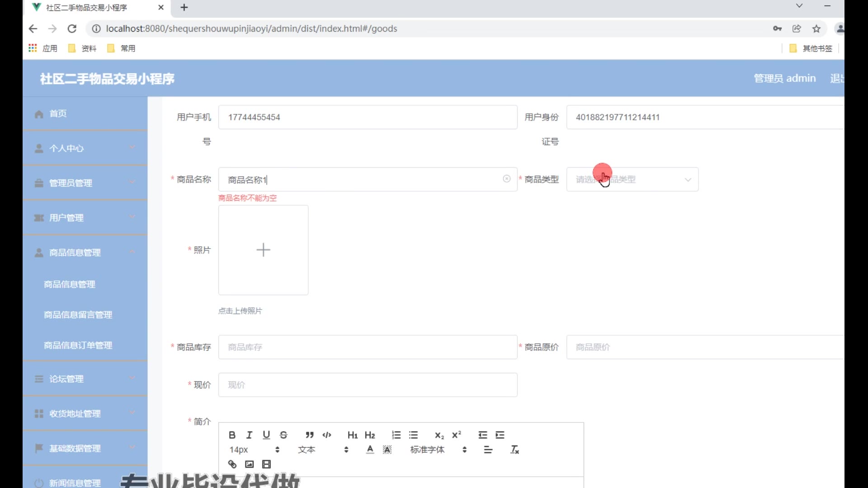868x488 pixels.
Task: Toggle italic formatting in the editor
Action: [x=249, y=435]
